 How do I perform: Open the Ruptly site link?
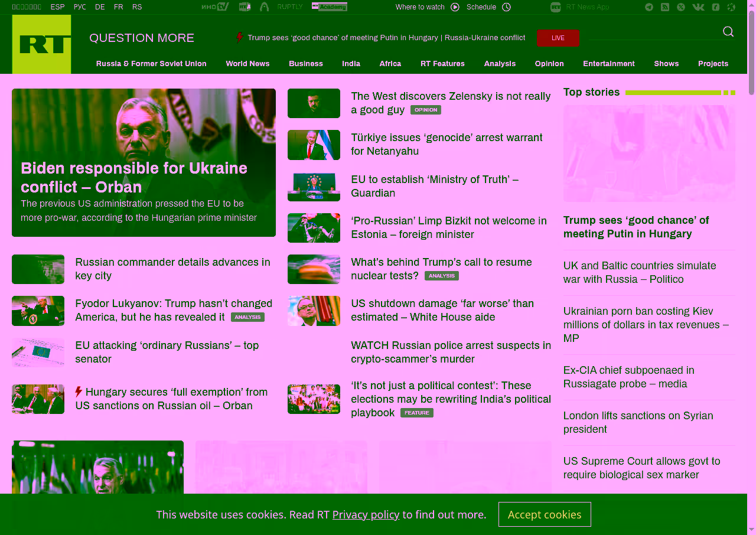click(x=289, y=7)
